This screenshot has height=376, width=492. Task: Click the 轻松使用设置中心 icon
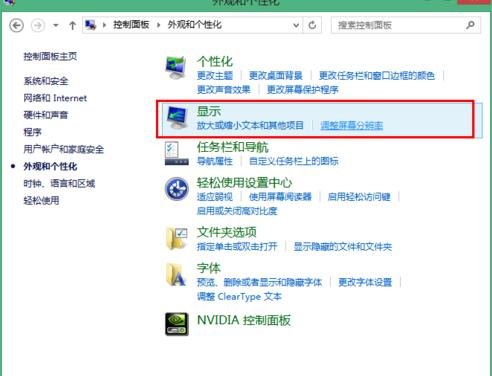point(177,189)
